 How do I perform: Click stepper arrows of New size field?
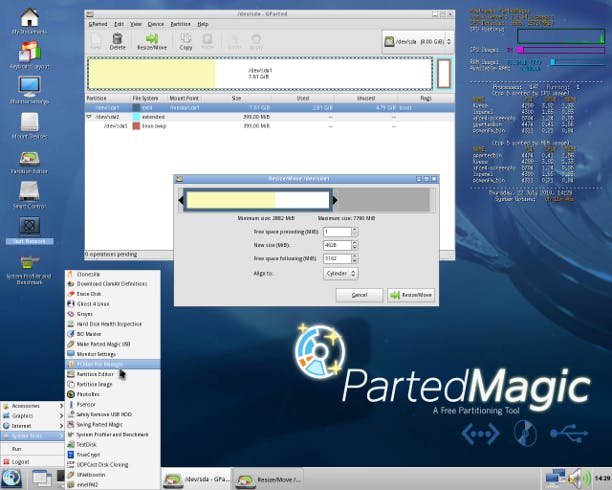click(x=354, y=245)
